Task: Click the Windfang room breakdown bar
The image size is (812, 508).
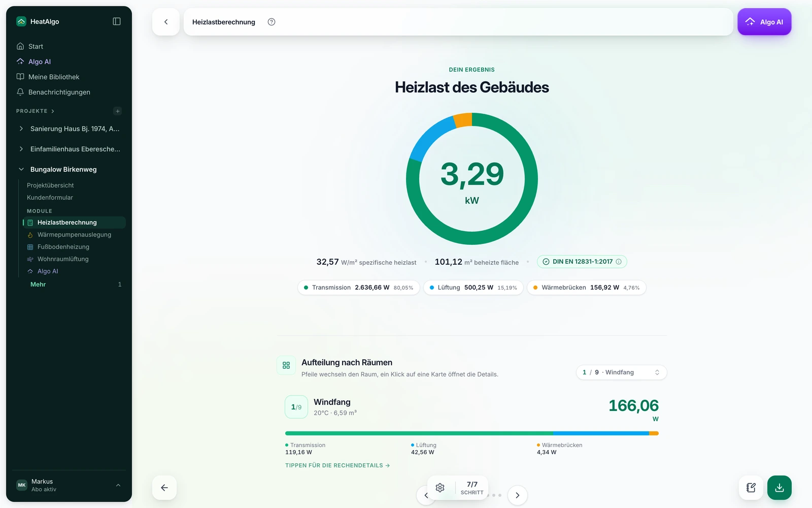Action: point(472,433)
